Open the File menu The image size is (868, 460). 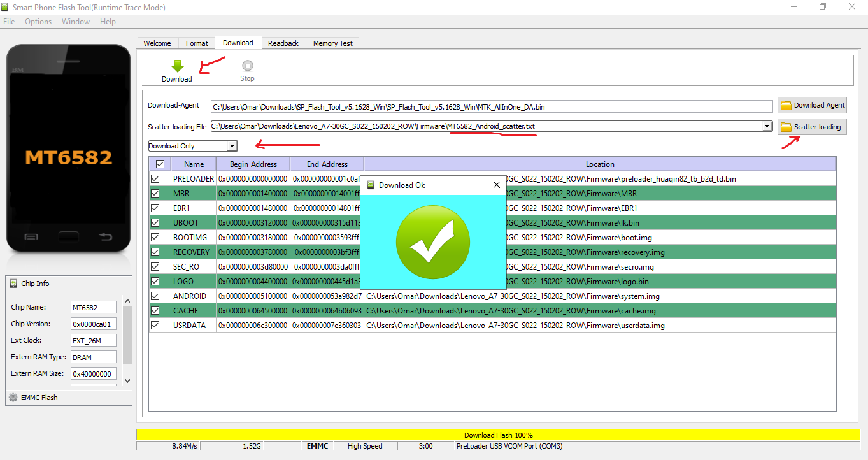pyautogui.click(x=9, y=22)
